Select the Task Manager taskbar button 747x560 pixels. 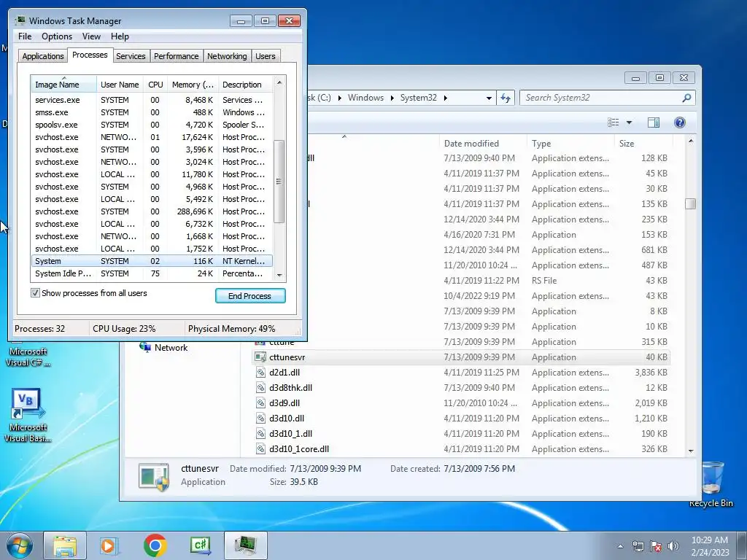point(246,545)
